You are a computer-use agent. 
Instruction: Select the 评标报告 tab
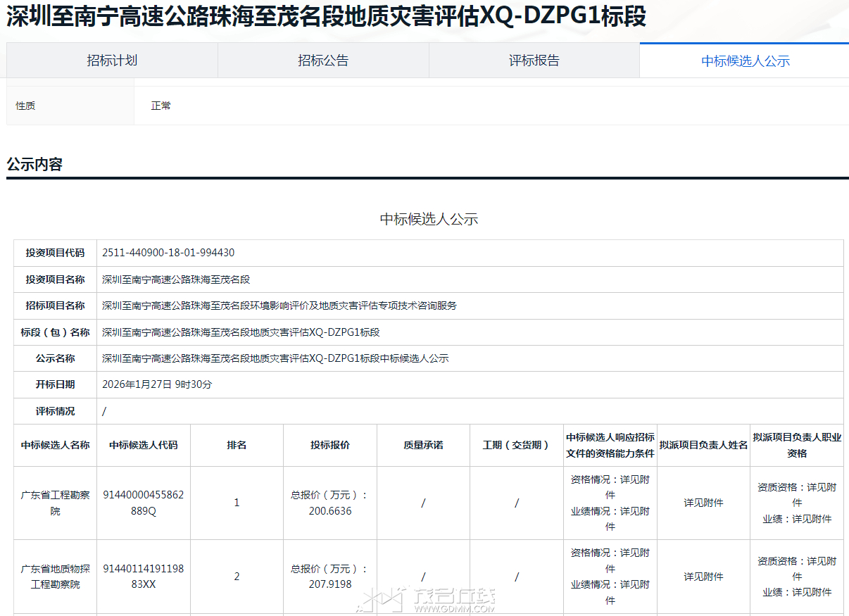point(534,61)
